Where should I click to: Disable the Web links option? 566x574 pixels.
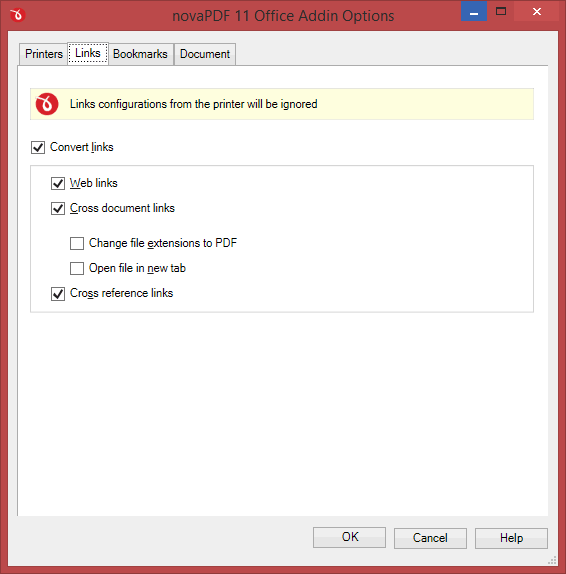point(58,183)
